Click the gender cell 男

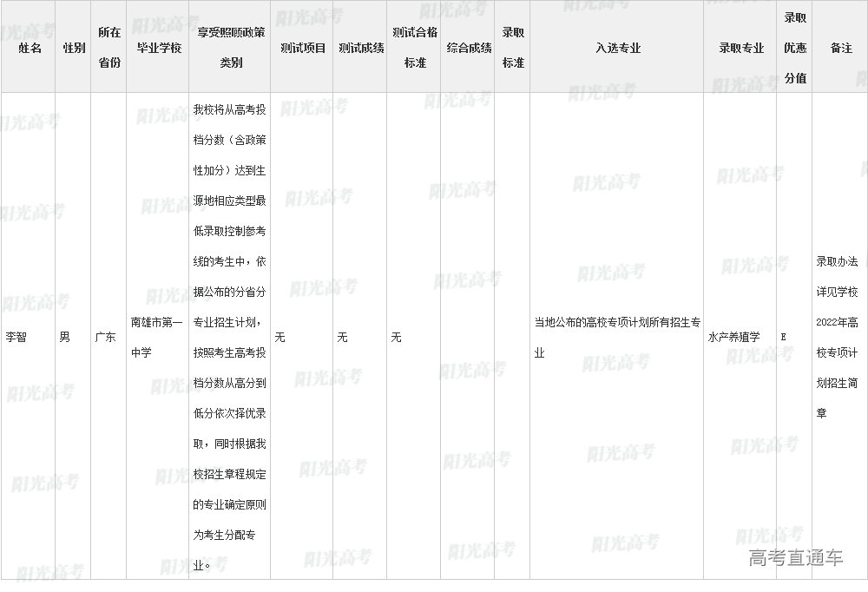64,337
